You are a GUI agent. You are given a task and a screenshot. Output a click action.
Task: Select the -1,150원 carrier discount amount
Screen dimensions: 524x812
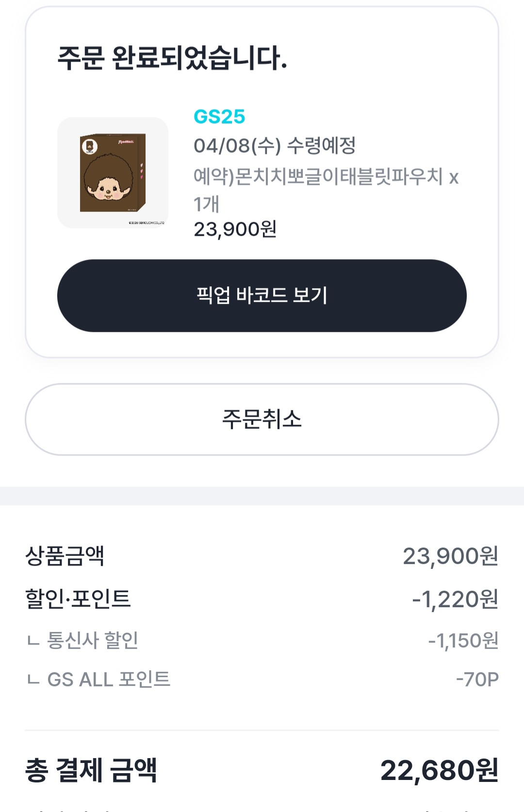(463, 641)
